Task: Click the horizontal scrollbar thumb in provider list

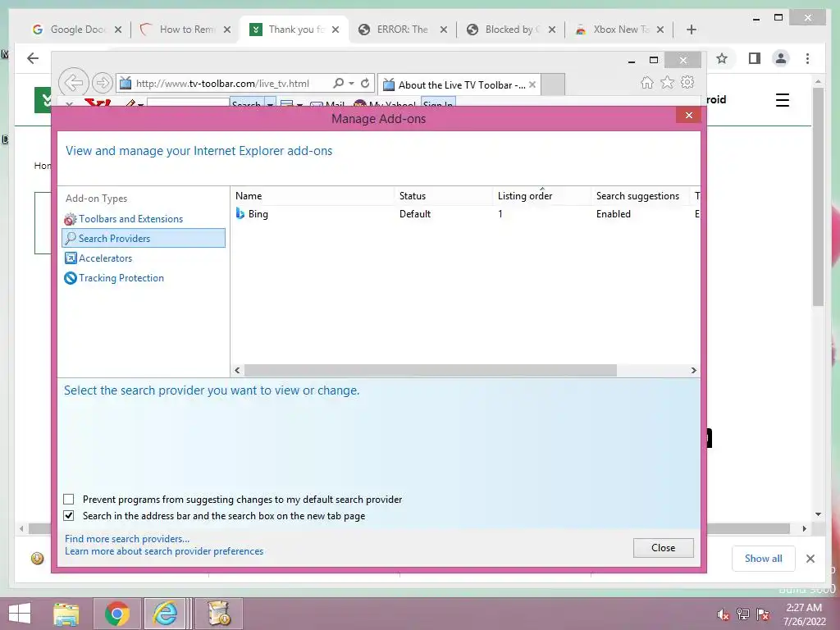Action: click(x=431, y=370)
